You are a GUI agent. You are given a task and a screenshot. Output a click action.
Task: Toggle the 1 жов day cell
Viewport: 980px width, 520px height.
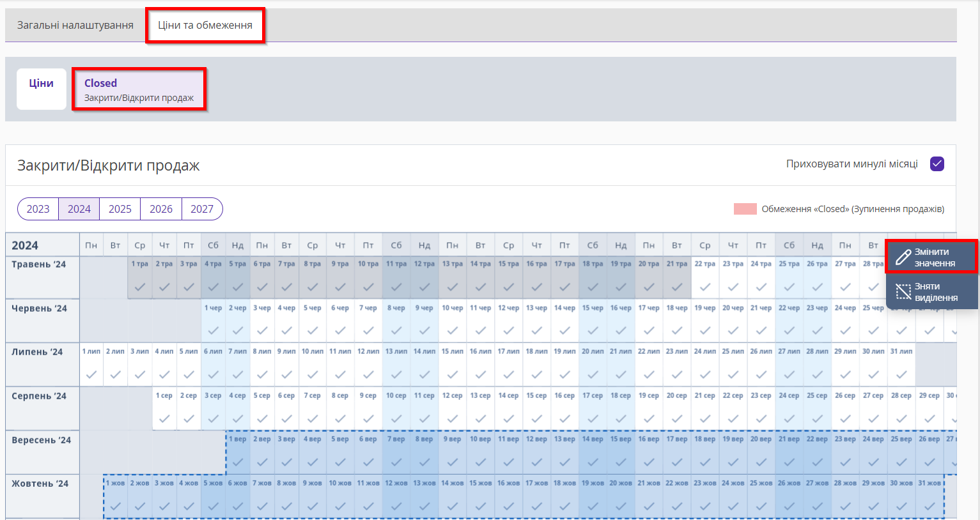pyautogui.click(x=116, y=496)
